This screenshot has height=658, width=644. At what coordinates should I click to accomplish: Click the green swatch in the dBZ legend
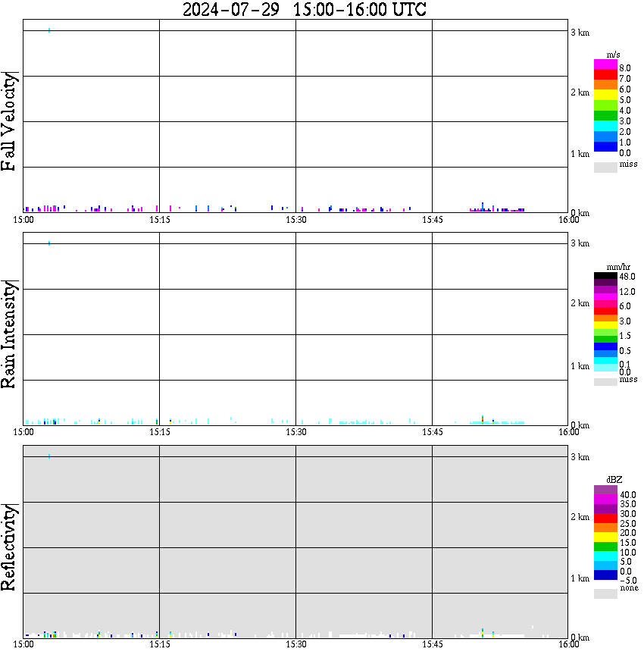click(605, 546)
